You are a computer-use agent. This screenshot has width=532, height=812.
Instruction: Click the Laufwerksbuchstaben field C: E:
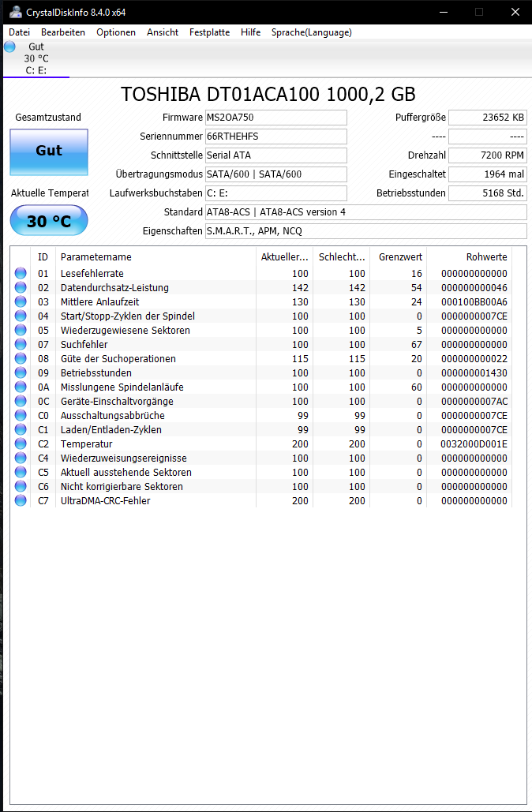click(276, 193)
